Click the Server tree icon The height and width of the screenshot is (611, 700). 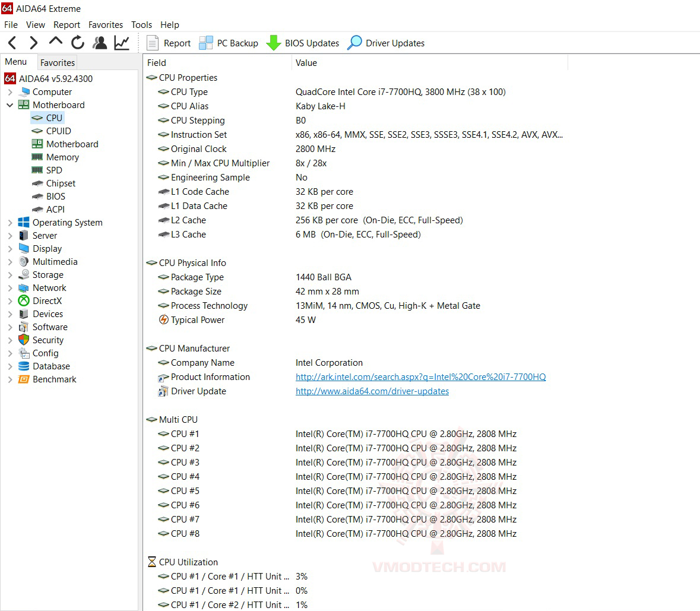tap(24, 236)
